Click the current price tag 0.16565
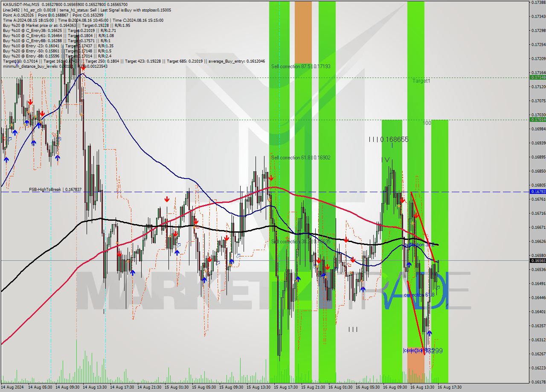Viewport: 546px width, 392px height. click(537, 260)
